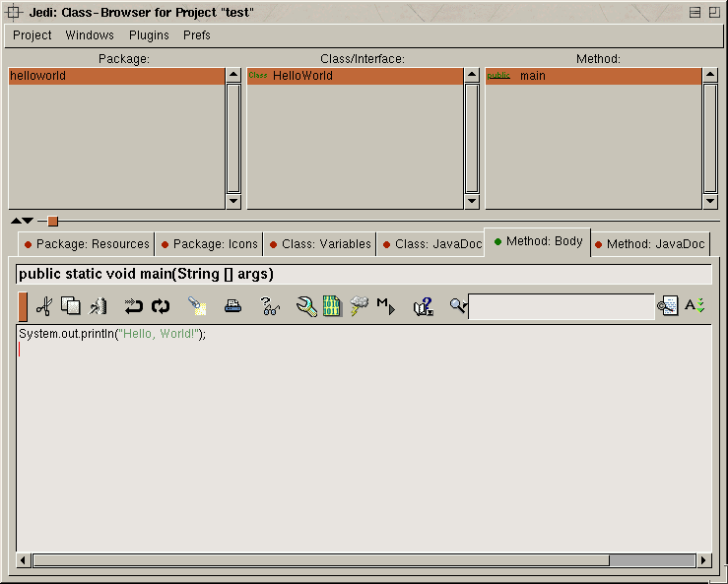Viewport: 728px width, 584px height.
Task: Click the redo circular arrows icon
Action: (161, 306)
